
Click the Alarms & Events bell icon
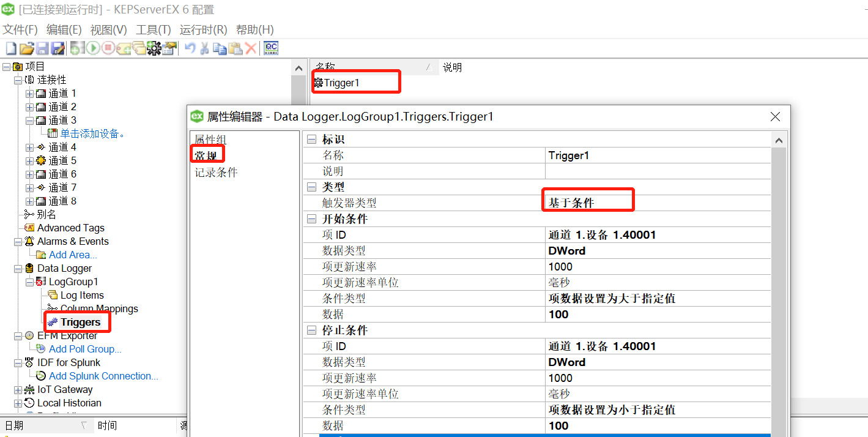[x=30, y=241]
